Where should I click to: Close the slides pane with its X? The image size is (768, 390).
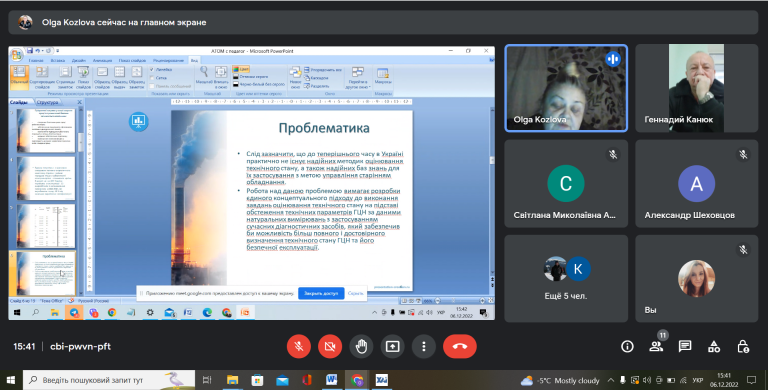[79, 102]
